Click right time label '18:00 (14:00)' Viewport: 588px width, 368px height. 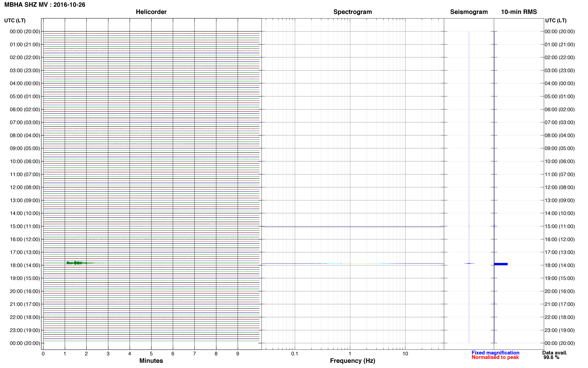pos(560,265)
